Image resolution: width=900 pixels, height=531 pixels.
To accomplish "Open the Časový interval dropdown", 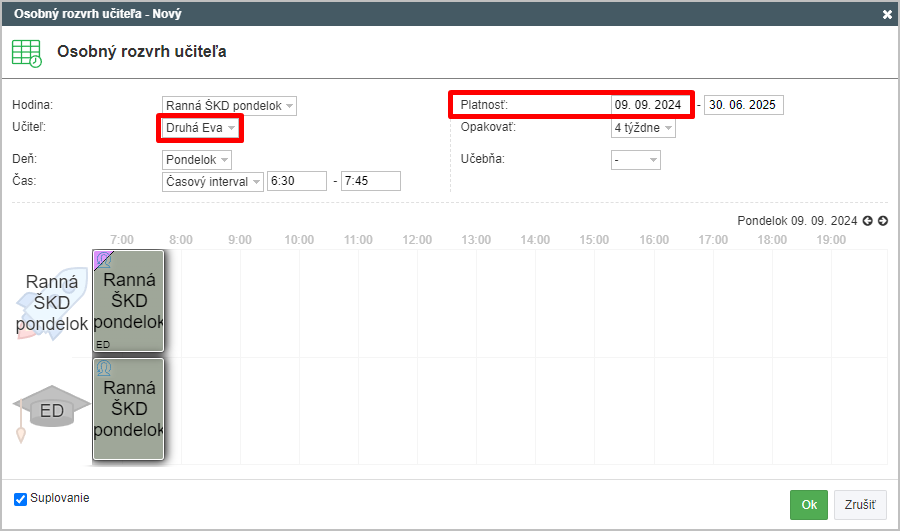I will [x=212, y=181].
